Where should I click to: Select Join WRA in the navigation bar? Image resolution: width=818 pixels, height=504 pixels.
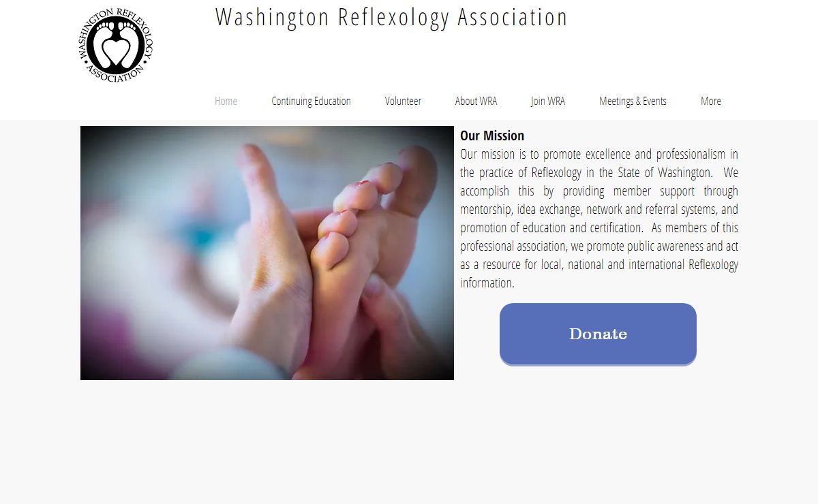click(548, 101)
